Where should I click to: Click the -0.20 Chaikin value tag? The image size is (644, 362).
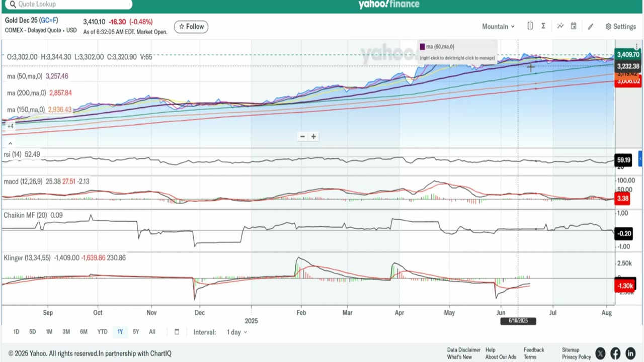click(624, 233)
